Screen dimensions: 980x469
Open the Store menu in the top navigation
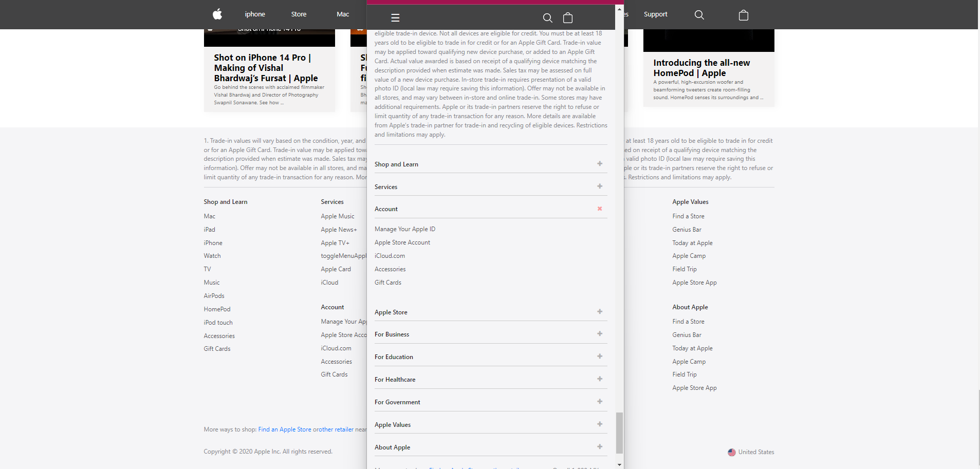299,14
